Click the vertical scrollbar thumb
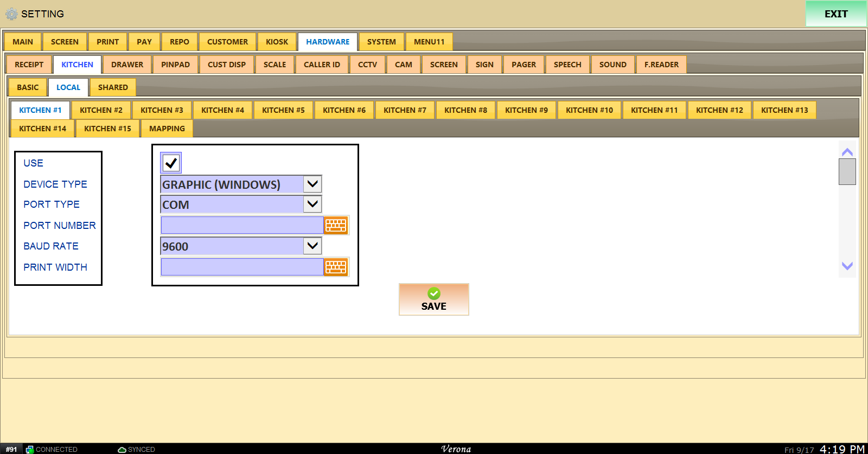Image resolution: width=868 pixels, height=454 pixels. (847, 172)
